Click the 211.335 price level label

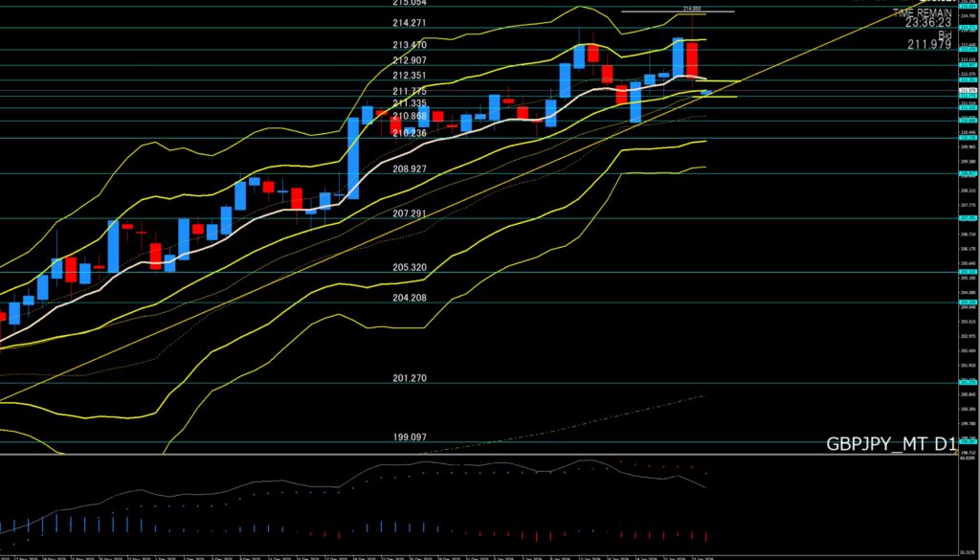(x=410, y=103)
